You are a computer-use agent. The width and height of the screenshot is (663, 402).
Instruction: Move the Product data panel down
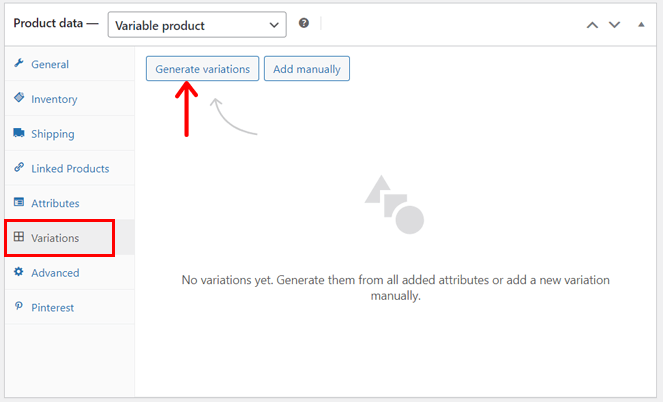click(615, 23)
